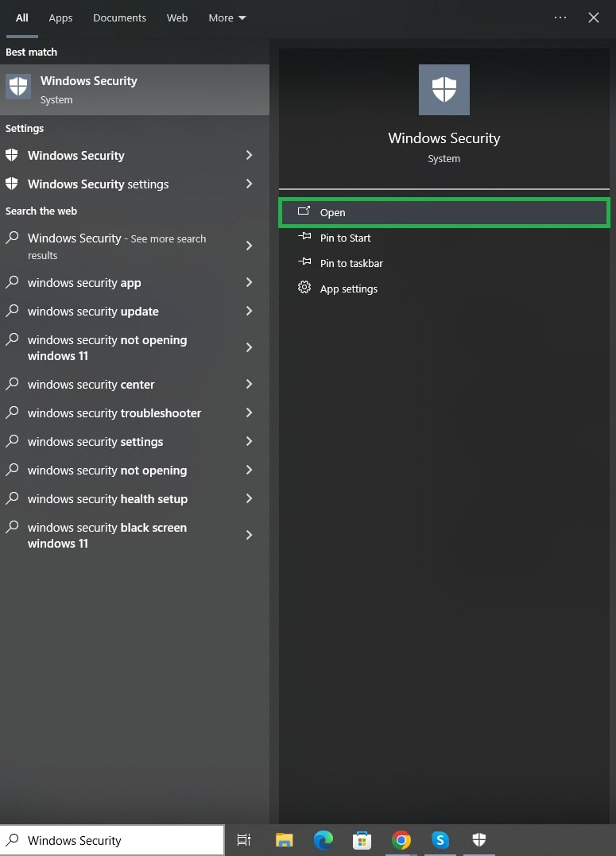Expand the windows security troubleshooter suggestion
The width and height of the screenshot is (616, 856).
click(113, 413)
